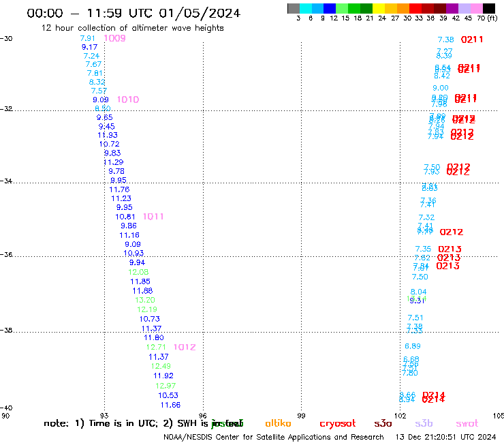Click the wave height value 9.45
Image resolution: width=504 pixels, height=443 pixels.
(106, 127)
